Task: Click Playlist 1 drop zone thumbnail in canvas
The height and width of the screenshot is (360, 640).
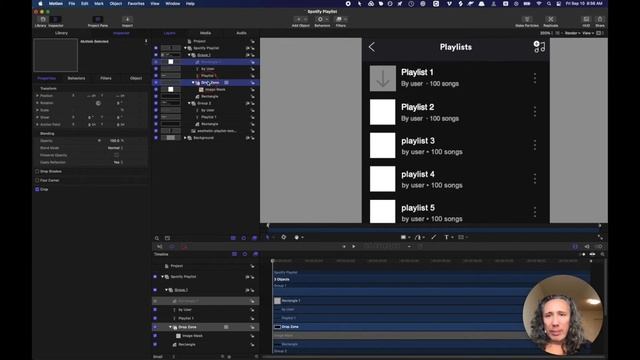Action: pos(382,78)
